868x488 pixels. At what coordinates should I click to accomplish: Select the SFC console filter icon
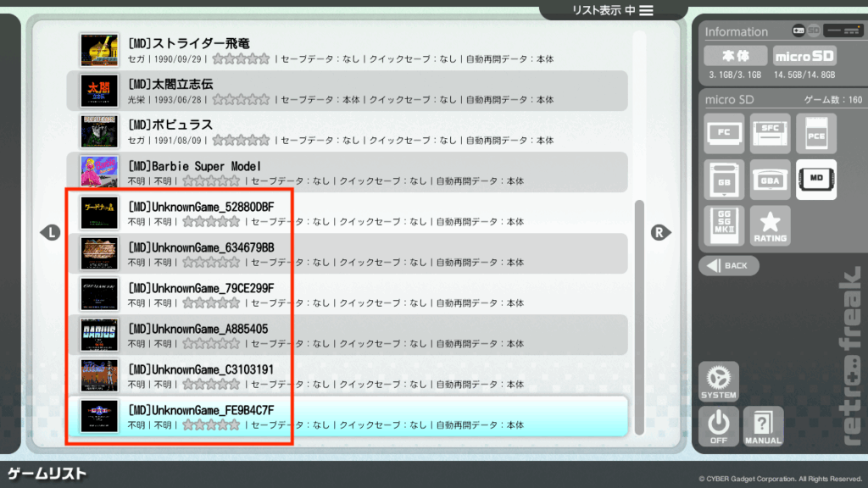tap(770, 134)
